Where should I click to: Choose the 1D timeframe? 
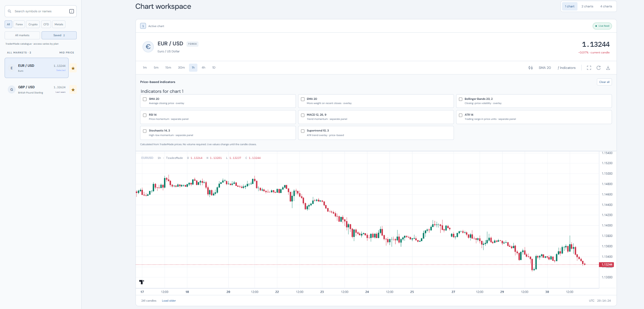coord(214,67)
